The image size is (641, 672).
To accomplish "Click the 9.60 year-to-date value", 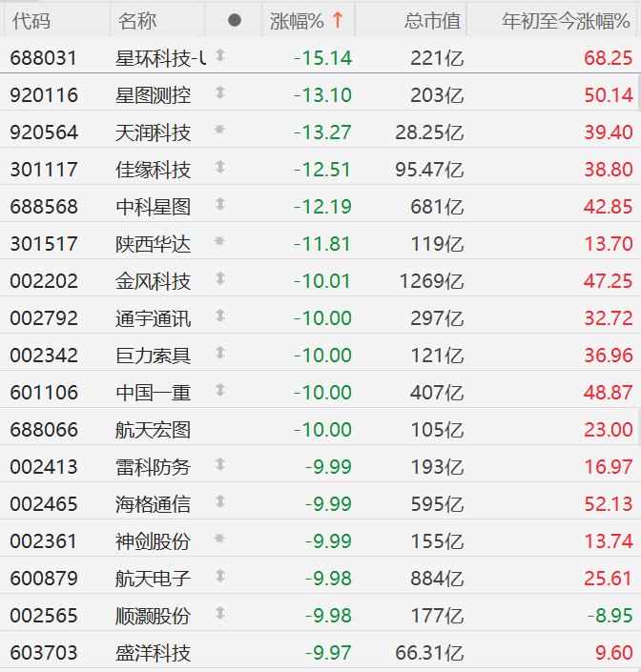I will (x=613, y=653).
